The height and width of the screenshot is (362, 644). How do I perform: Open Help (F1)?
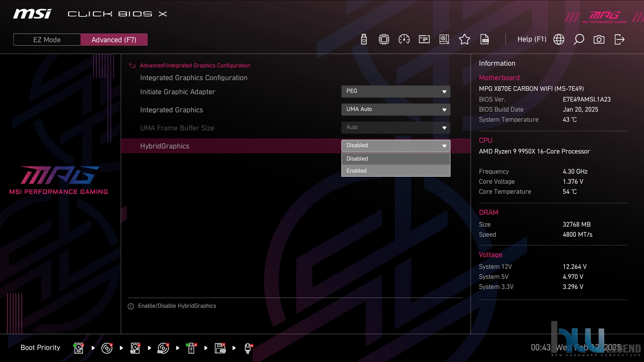click(x=532, y=39)
